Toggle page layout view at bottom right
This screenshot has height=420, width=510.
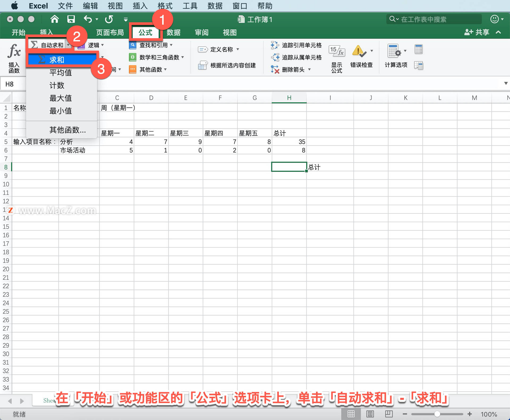tap(370, 414)
